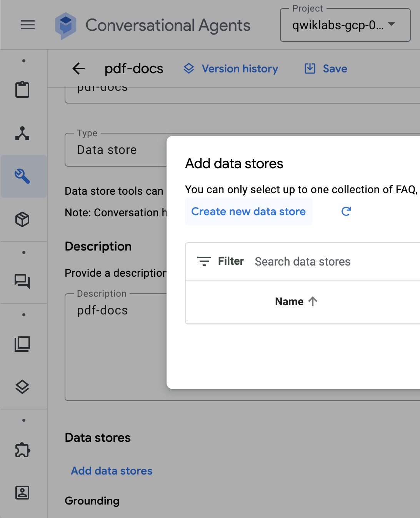
Task: Go back using the left arrow
Action: click(78, 69)
